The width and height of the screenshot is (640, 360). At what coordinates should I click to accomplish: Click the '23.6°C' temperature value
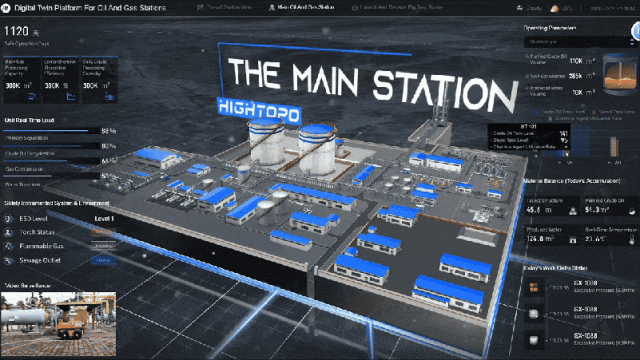coord(595,239)
